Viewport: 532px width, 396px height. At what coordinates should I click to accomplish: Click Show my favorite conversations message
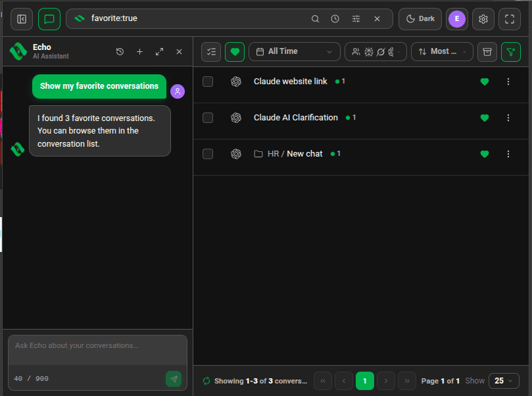[99, 86]
